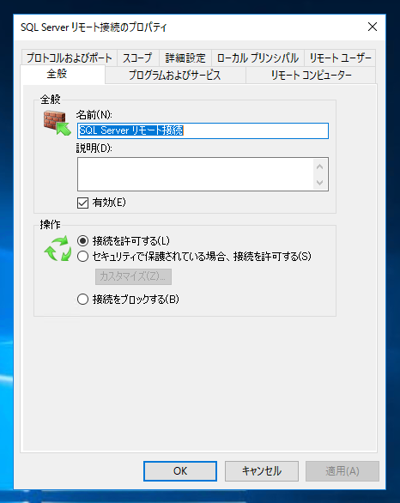Click the 適用(A) button
Viewport: 400px width, 503px height.
click(342, 471)
